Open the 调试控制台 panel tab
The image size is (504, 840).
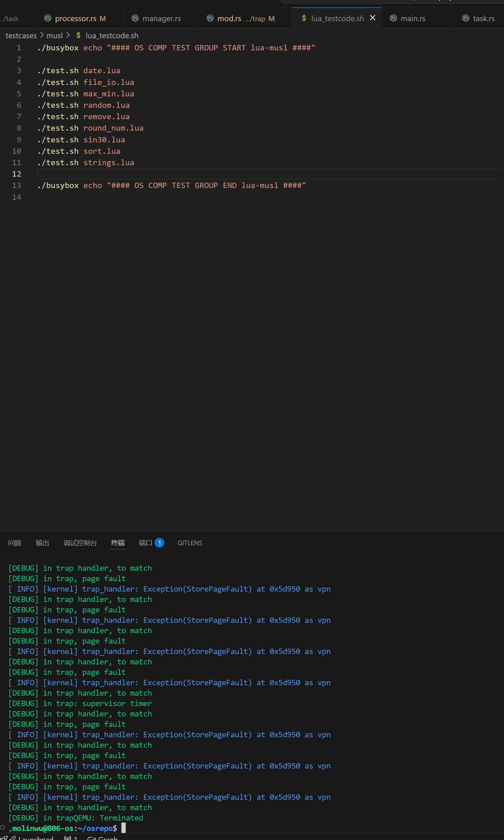coord(80,543)
